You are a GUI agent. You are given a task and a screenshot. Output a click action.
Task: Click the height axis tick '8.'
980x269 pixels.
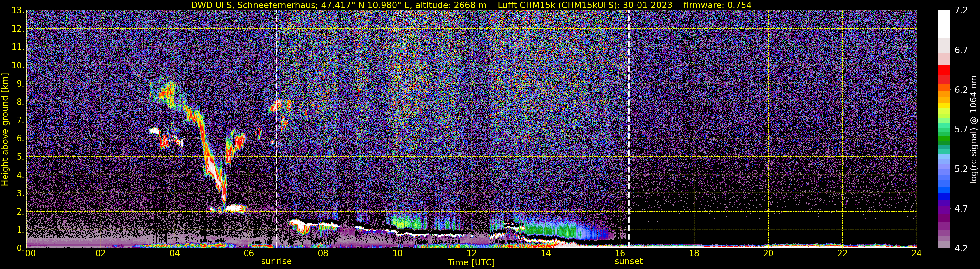point(21,102)
